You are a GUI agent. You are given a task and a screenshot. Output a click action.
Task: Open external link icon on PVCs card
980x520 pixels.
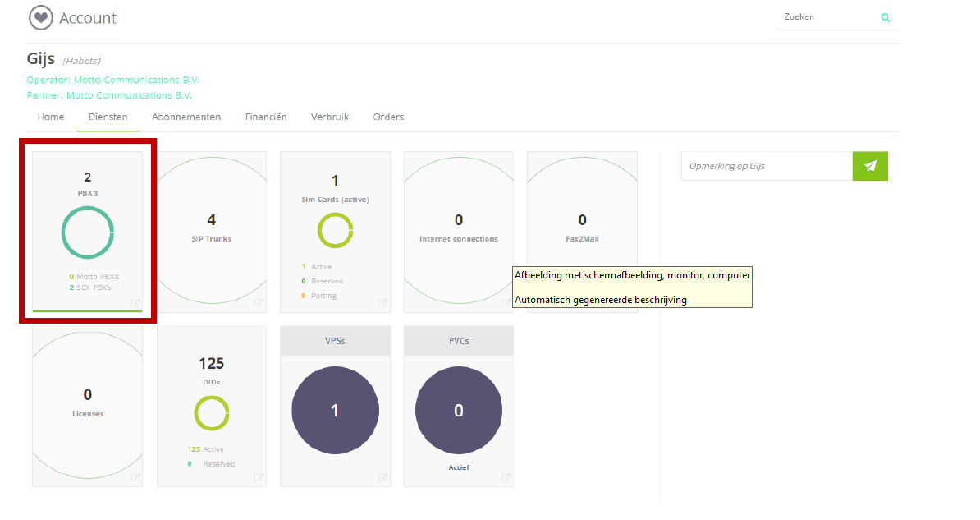coord(506,477)
